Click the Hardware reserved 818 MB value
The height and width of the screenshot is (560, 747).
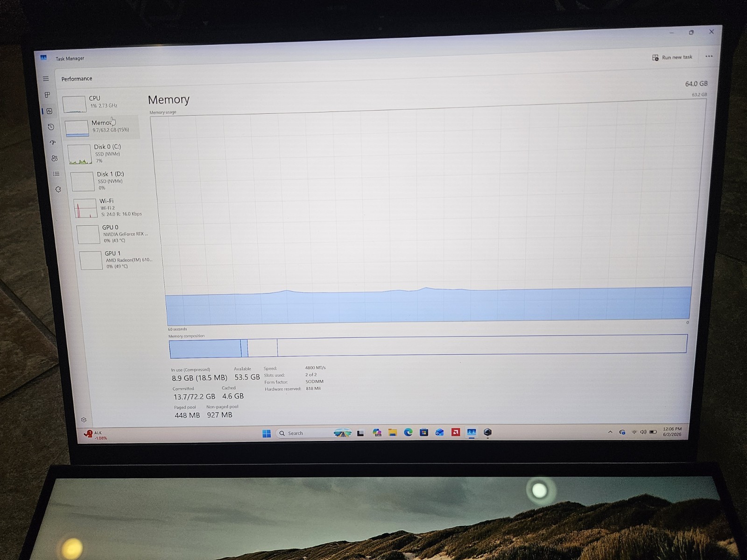point(313,388)
